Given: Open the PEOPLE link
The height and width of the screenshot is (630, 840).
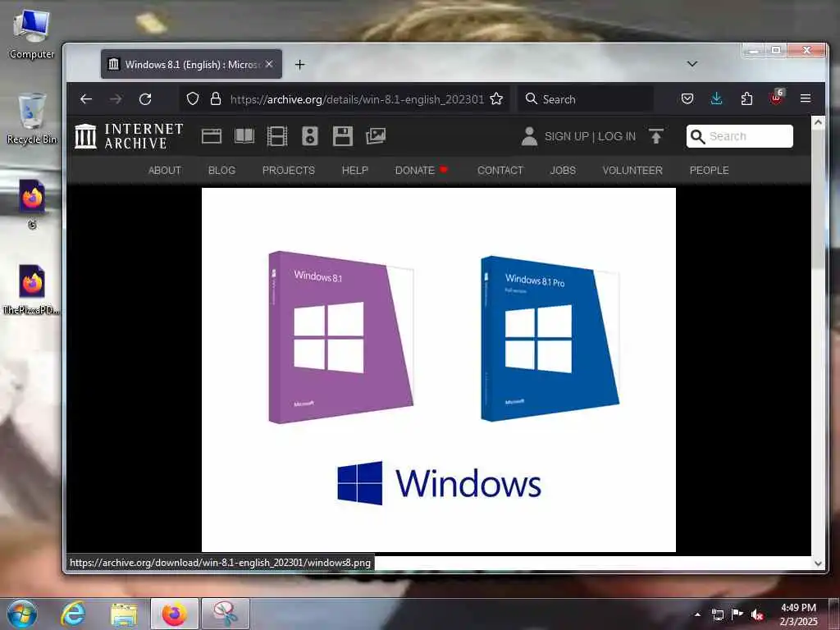Looking at the screenshot, I should [709, 171].
